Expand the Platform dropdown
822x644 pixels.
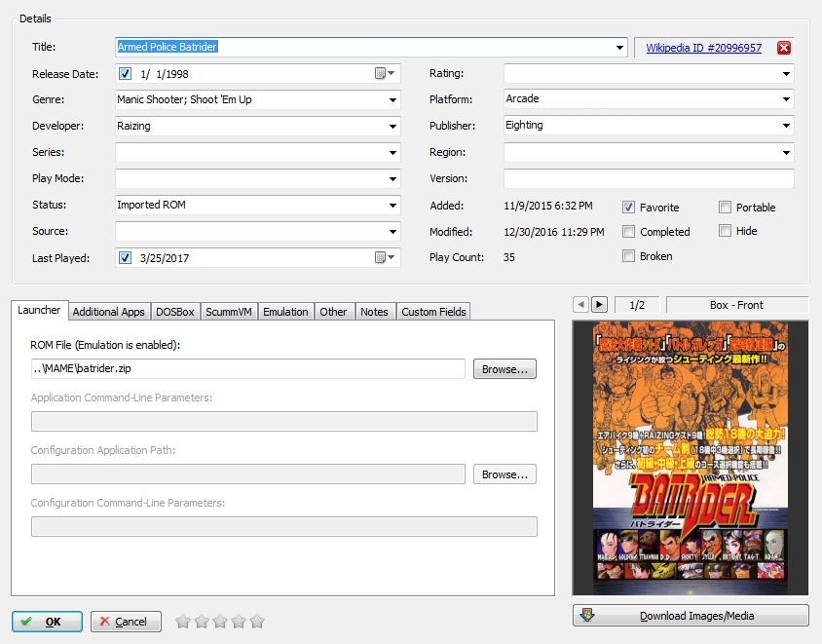pos(786,98)
